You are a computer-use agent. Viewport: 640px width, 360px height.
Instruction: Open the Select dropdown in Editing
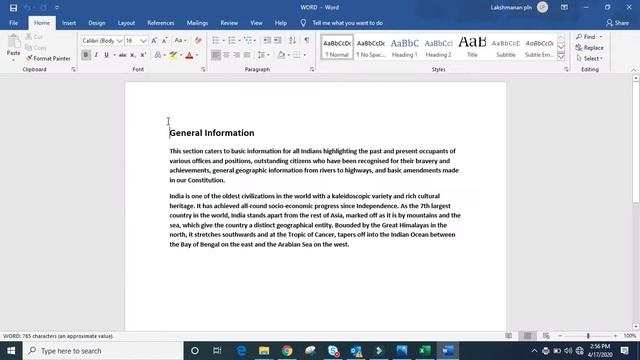589,58
